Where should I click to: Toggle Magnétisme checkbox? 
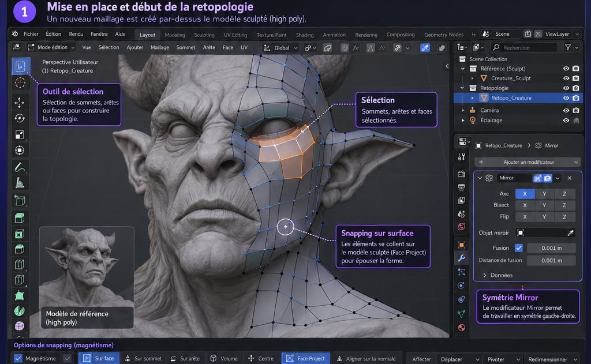pyautogui.click(x=18, y=358)
